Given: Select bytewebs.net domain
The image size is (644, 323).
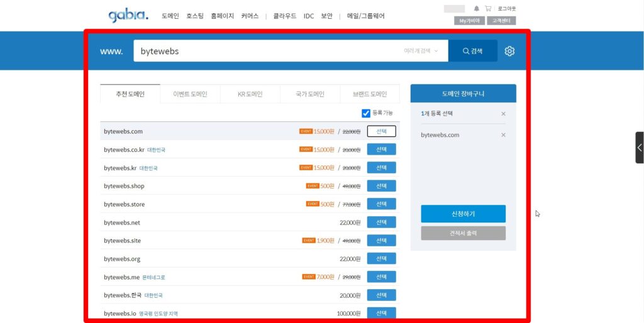Looking at the screenshot, I should pos(382,222).
